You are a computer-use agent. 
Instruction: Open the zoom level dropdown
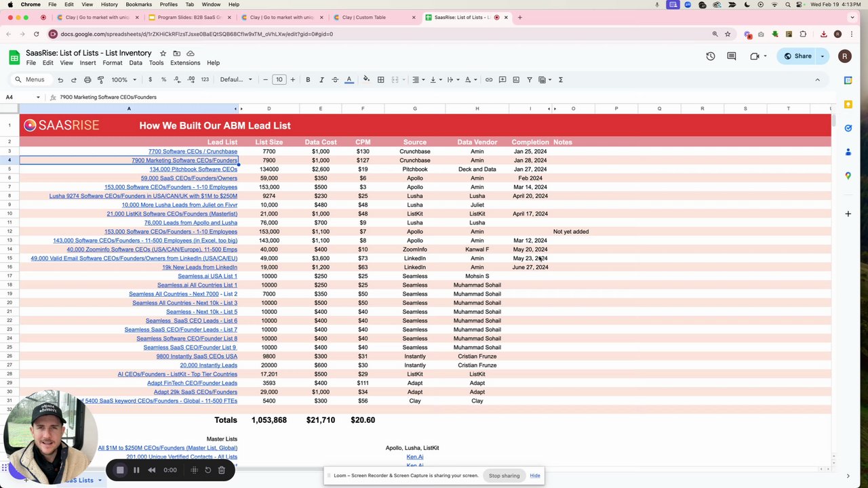click(124, 80)
